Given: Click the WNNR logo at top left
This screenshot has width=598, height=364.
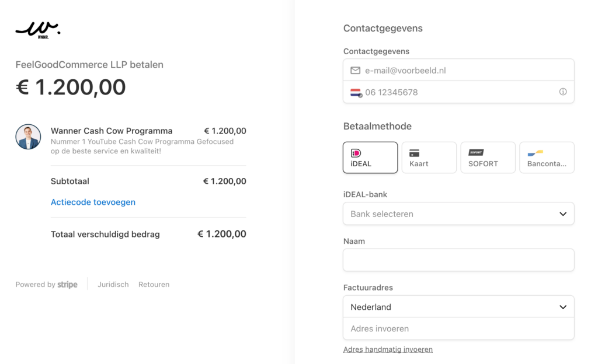Looking at the screenshot, I should click(38, 30).
